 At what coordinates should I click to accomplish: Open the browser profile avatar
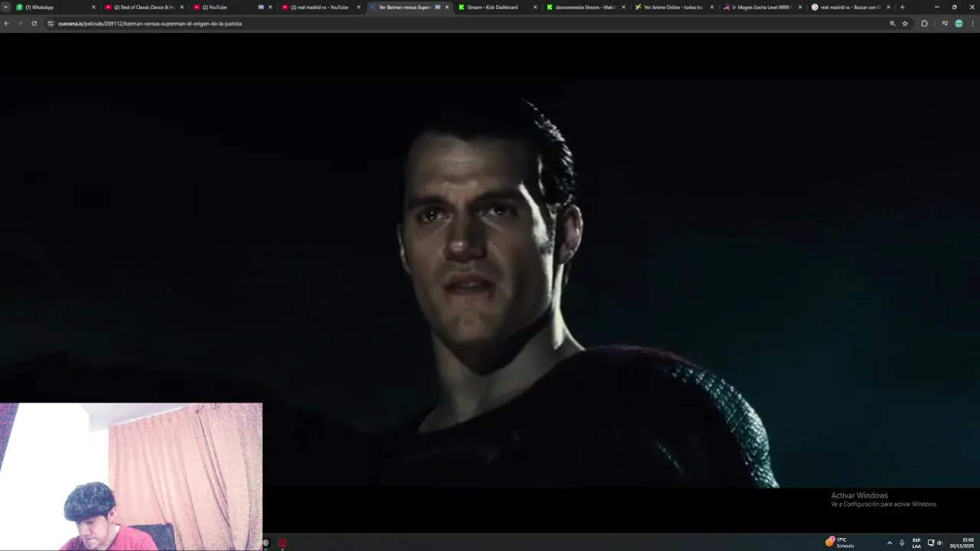[x=959, y=24]
